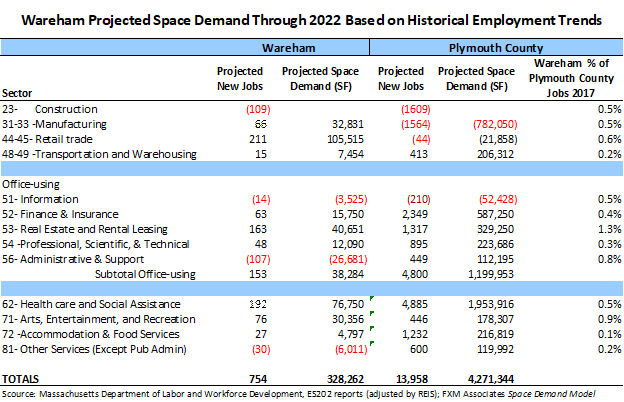Viewport: 624px width, 402px height.
Task: Select Plymouth Professional value 223,686
Action: [x=495, y=244]
